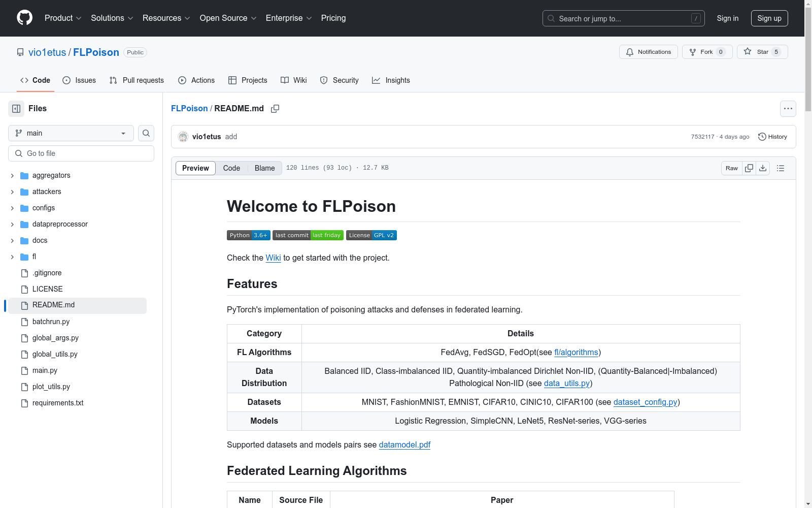The image size is (812, 508).
Task: Open the datamodel.pdf link
Action: [x=404, y=444]
